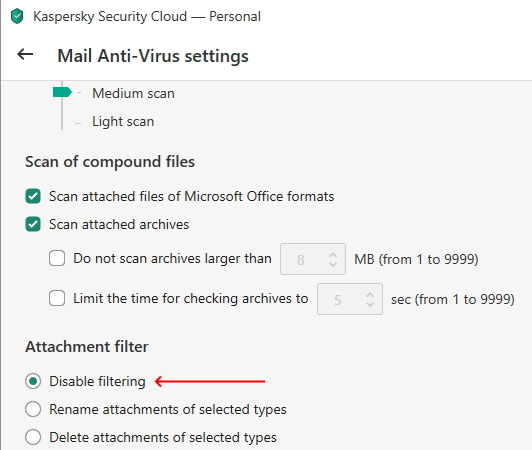532x450 pixels.
Task: Select Delete attachments of selected types
Action: 33,437
